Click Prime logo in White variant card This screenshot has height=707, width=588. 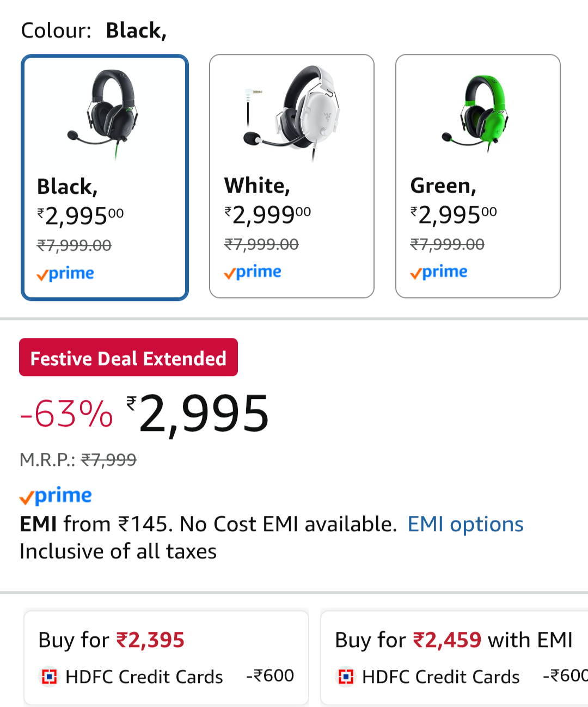click(253, 272)
